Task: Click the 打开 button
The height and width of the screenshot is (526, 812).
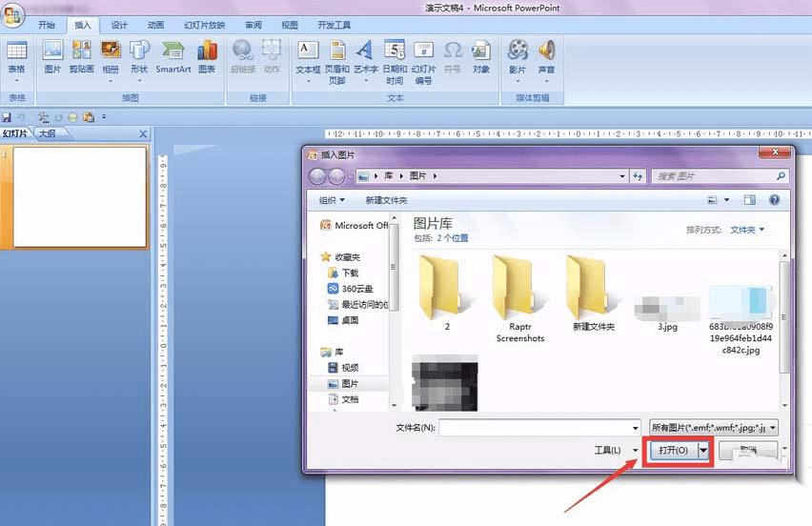Action: [673, 451]
